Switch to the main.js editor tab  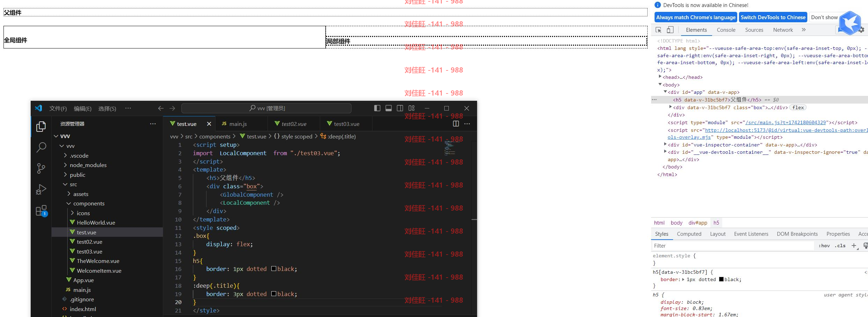[x=242, y=124]
